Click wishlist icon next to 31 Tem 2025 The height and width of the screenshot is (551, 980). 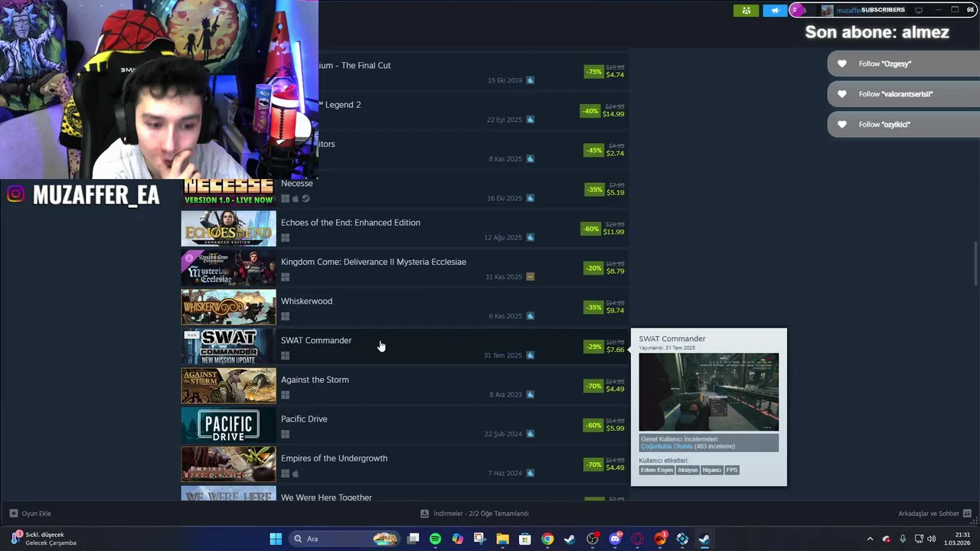(530, 355)
